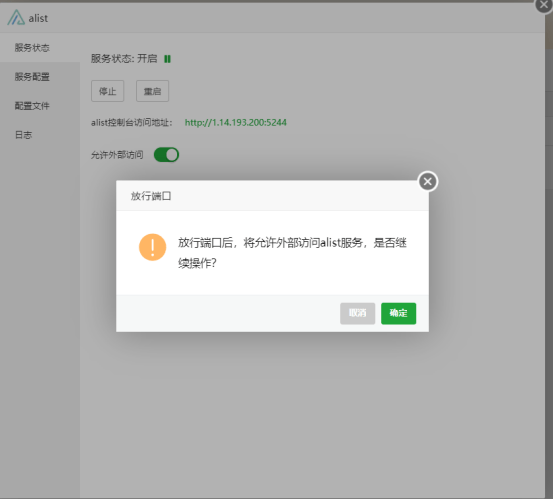Click the 重启 button

pyautogui.click(x=152, y=91)
